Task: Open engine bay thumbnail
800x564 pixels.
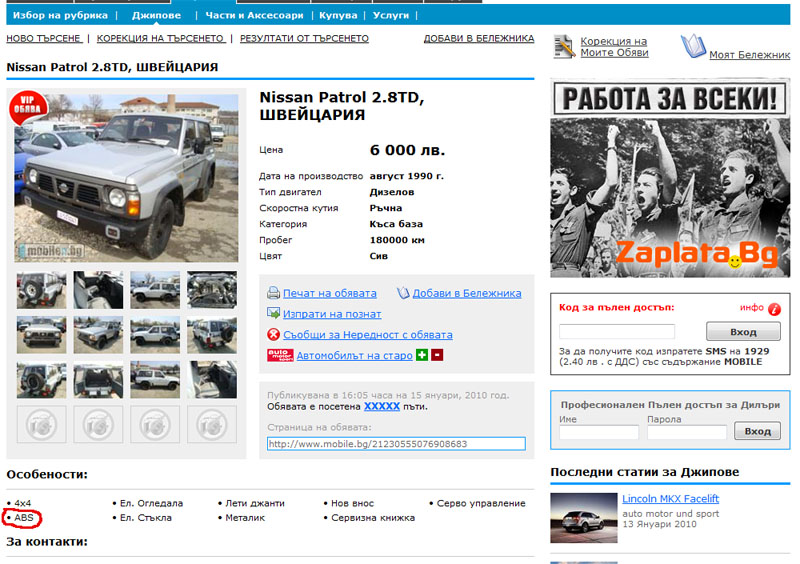Action: click(x=212, y=290)
